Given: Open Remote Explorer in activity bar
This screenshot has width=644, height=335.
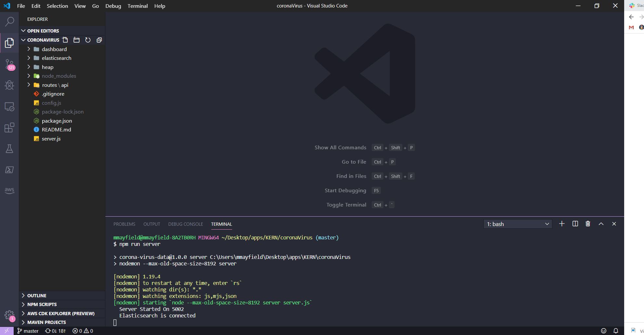Looking at the screenshot, I should pos(9,107).
